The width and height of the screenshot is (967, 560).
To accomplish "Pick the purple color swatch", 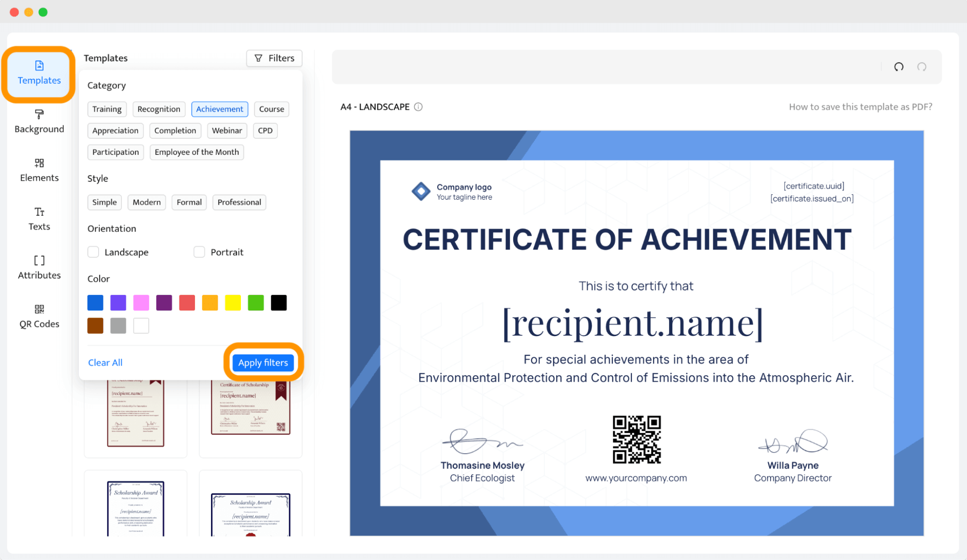I will 164,303.
